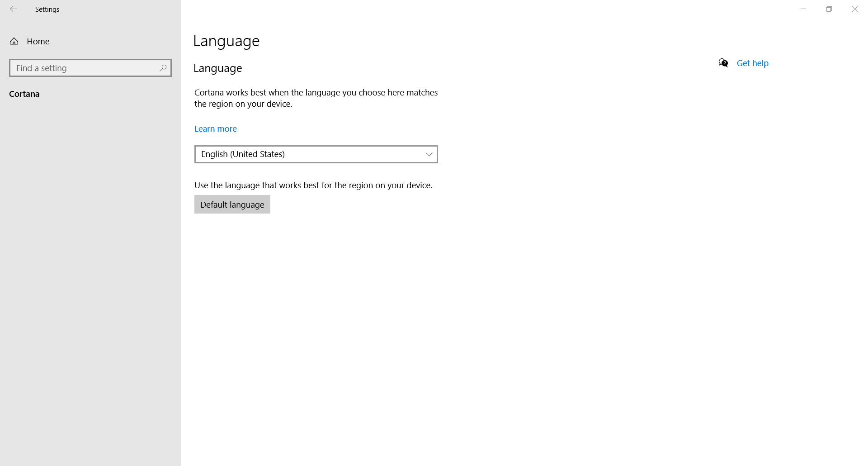868x466 pixels.
Task: Click the search magnifier icon
Action: pyautogui.click(x=163, y=68)
